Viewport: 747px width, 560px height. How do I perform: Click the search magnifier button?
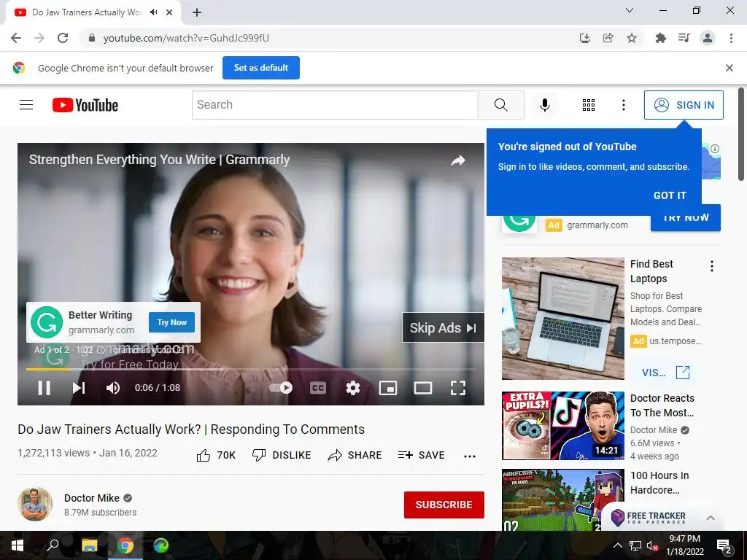[x=500, y=105]
